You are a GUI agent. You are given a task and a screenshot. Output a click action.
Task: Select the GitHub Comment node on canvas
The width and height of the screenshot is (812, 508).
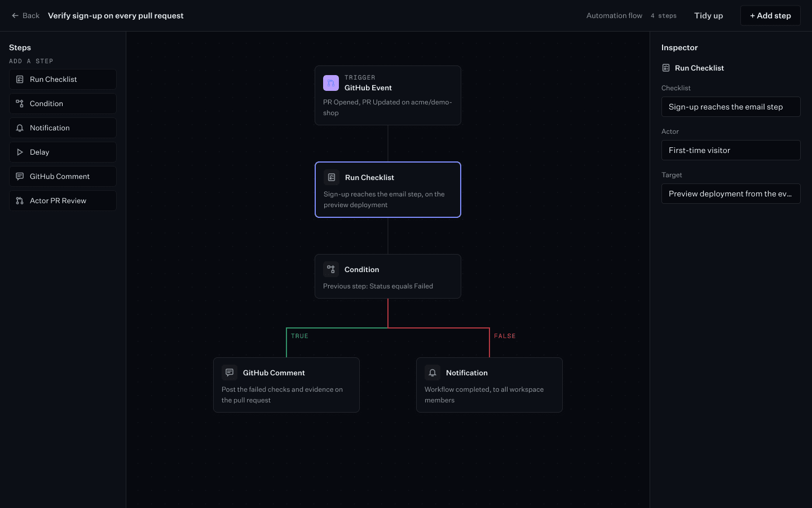tap(286, 385)
